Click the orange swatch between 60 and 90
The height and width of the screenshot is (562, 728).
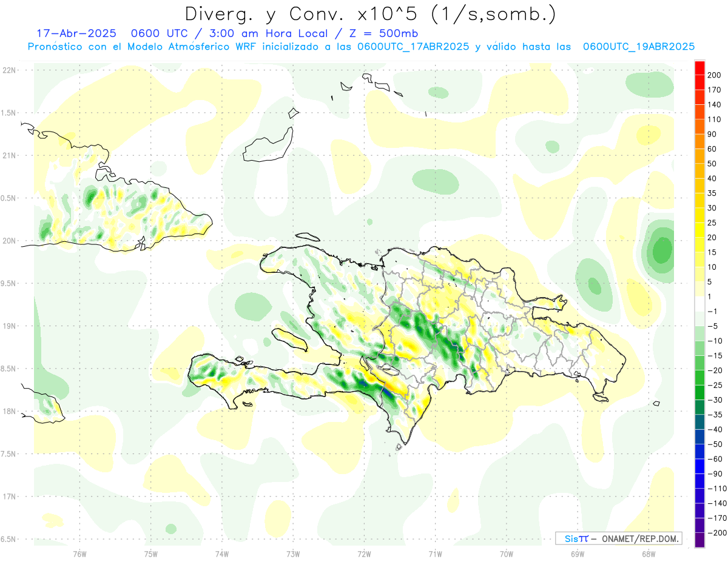pos(700,142)
